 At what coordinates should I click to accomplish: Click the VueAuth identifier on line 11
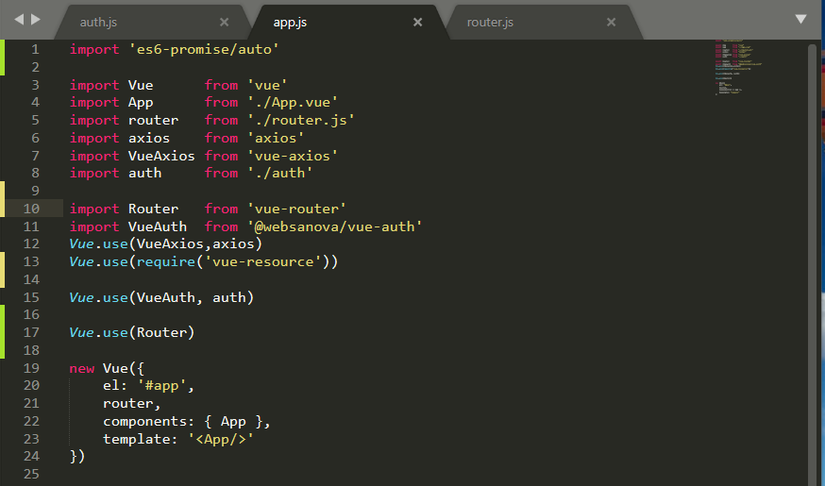[158, 227]
